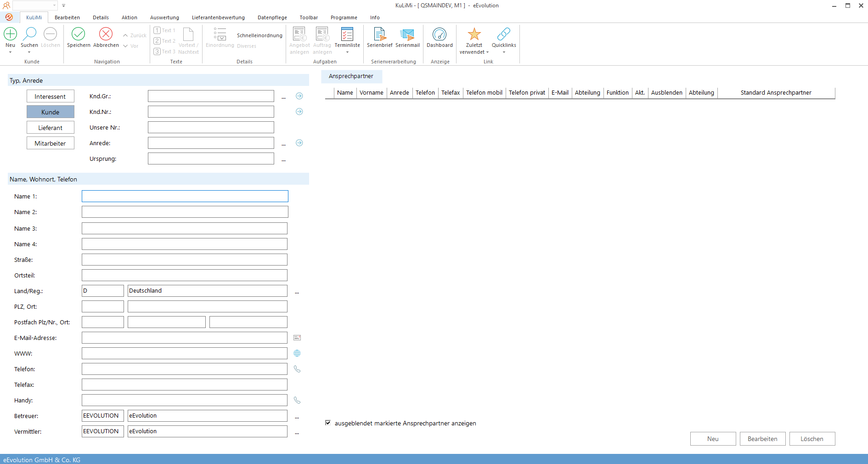The width and height of the screenshot is (868, 464).
Task: Open lookup dots for Knd.Gr.
Action: pos(283,97)
